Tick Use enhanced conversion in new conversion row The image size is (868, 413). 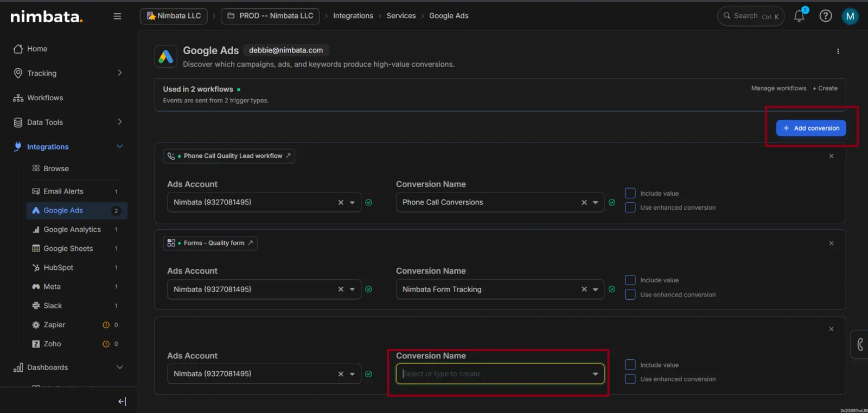point(630,379)
